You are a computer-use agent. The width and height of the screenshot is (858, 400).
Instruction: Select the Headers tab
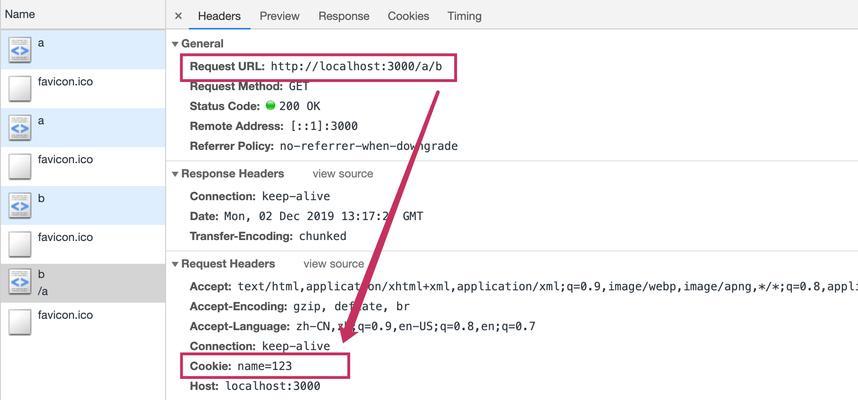[x=219, y=16]
